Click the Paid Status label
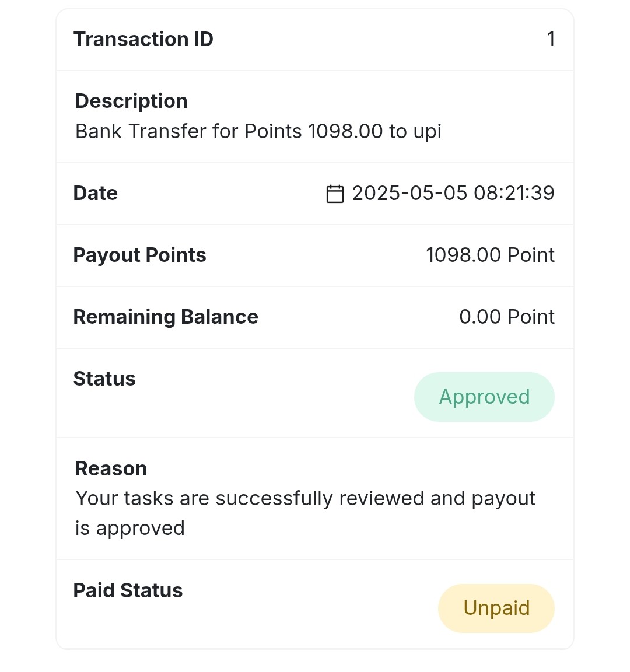The width and height of the screenshot is (630, 672). tap(128, 590)
